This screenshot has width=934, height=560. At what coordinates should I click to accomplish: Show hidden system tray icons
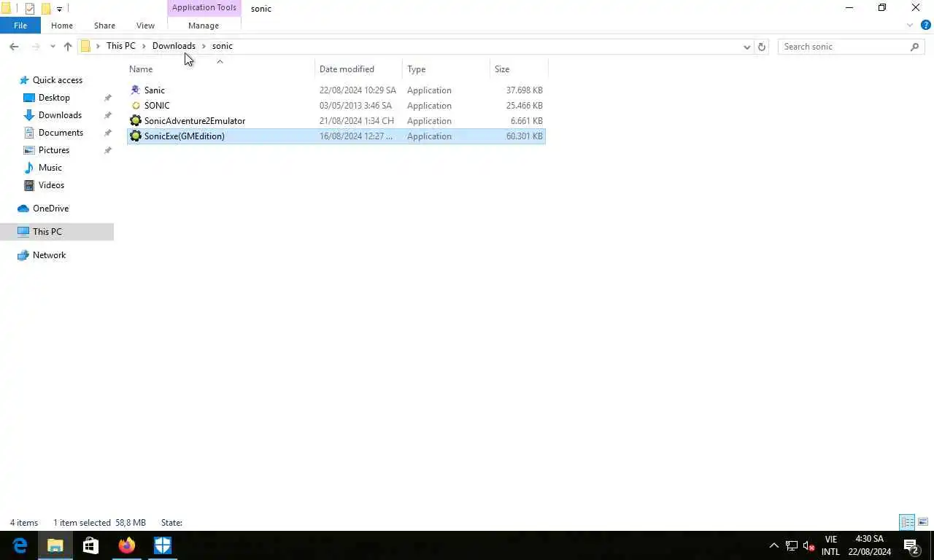click(x=773, y=545)
